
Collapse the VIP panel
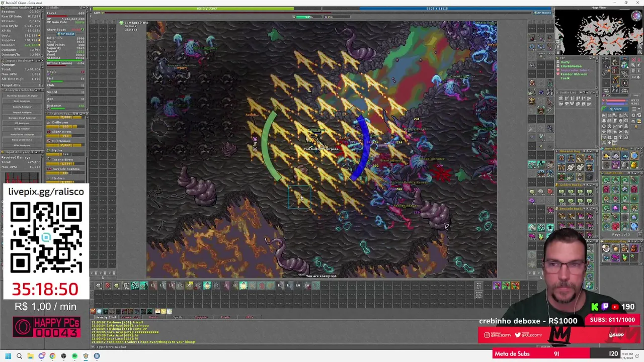click(593, 58)
